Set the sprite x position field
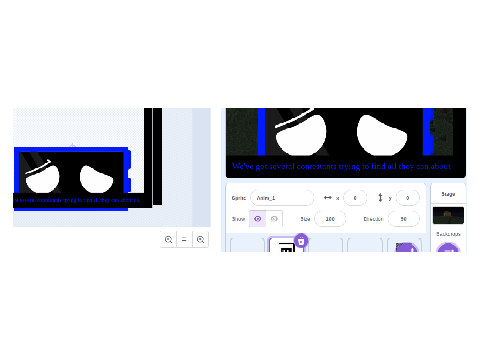Viewport: 480px width, 360px height. point(355,198)
